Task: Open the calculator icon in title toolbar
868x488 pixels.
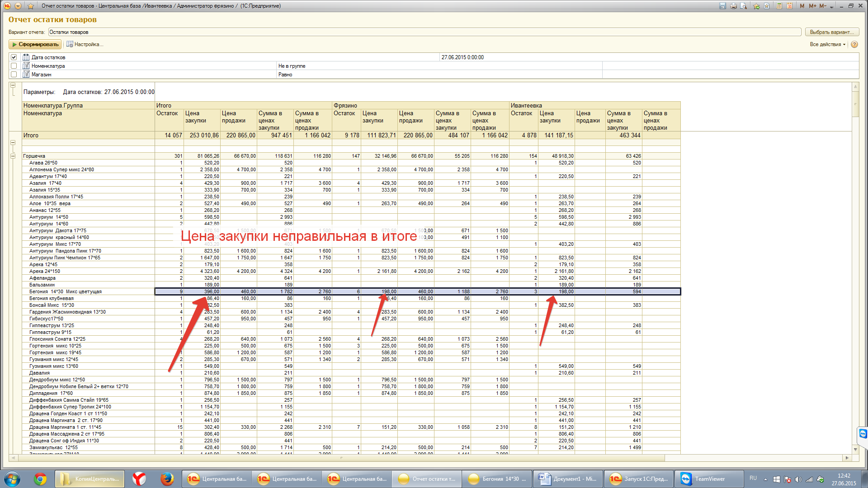Action: tap(779, 6)
